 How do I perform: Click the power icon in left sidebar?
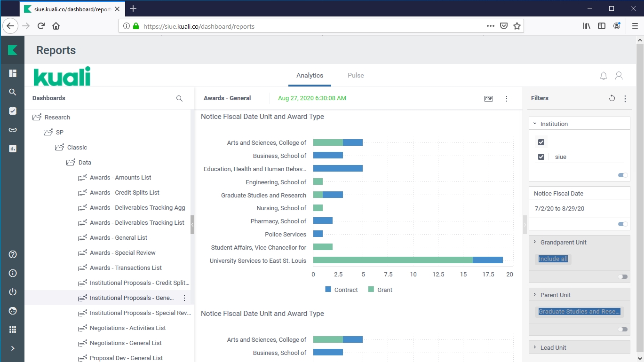click(x=13, y=292)
